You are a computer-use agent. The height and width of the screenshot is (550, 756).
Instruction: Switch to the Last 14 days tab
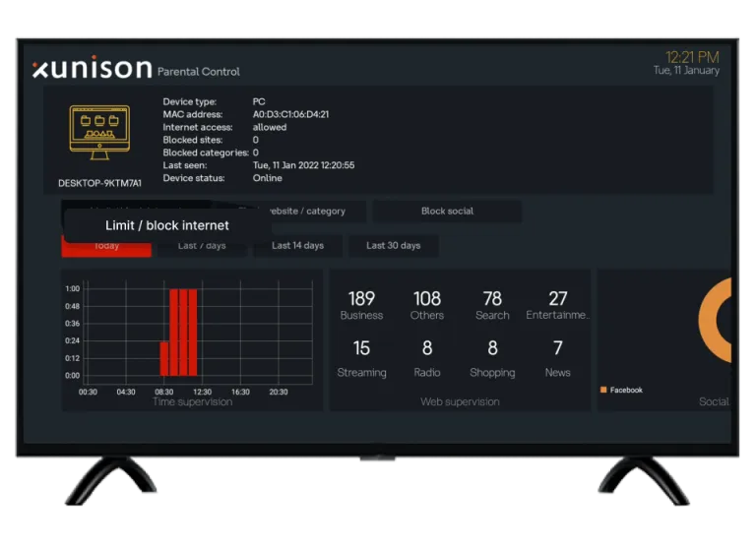click(x=297, y=246)
